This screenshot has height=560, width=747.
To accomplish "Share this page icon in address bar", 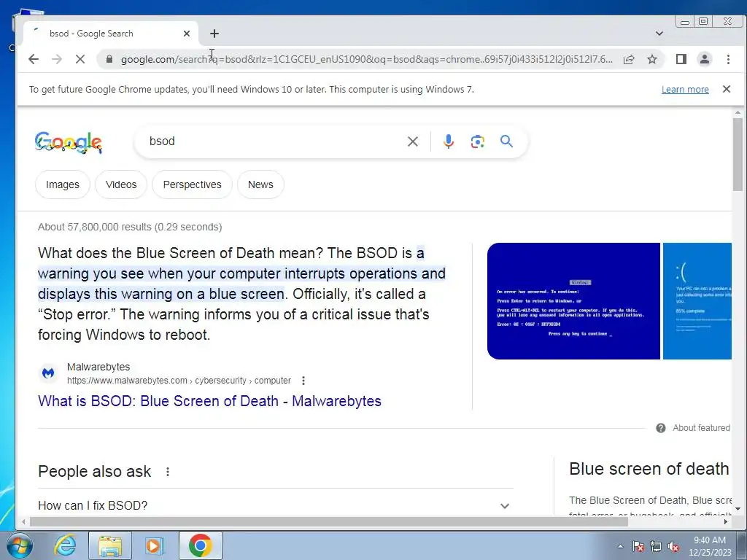I will click(629, 59).
